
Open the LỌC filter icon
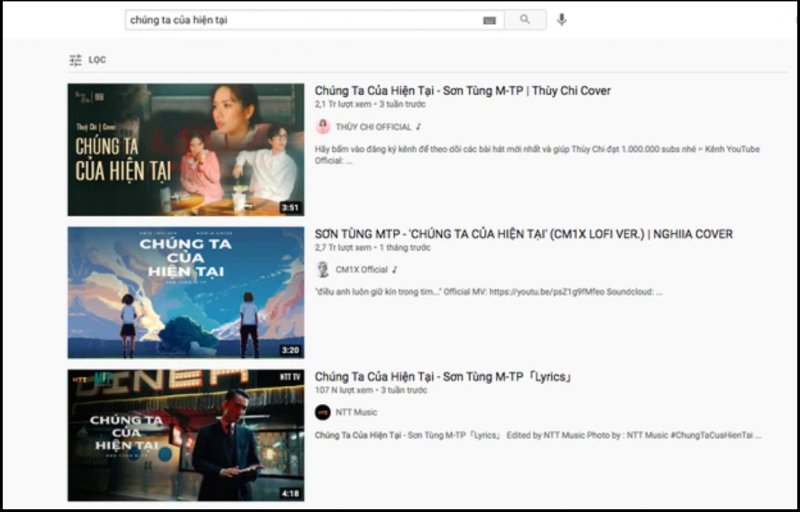76,60
